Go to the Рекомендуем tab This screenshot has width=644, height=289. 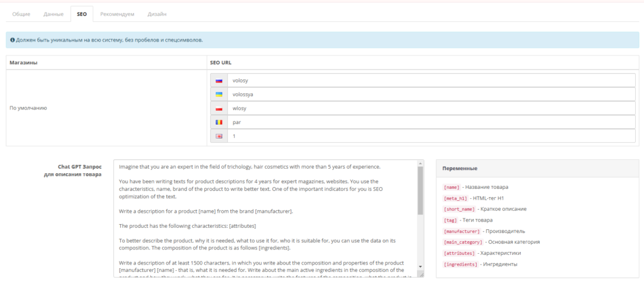118,14
